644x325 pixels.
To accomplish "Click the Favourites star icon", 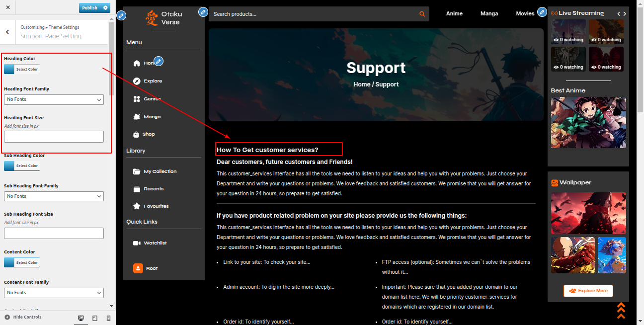I will pos(137,206).
